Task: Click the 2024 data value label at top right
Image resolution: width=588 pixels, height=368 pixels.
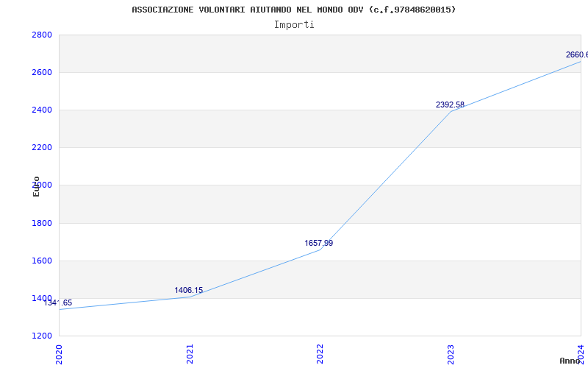Action: click(577, 54)
